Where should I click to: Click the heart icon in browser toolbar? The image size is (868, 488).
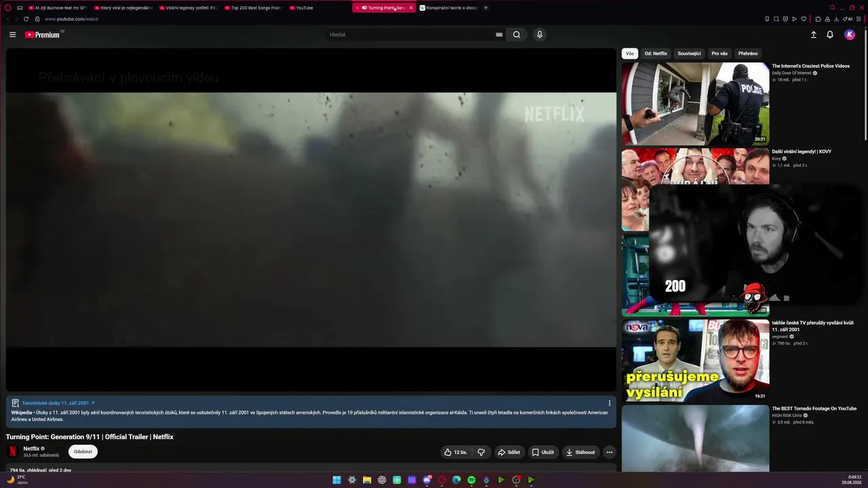point(804,19)
